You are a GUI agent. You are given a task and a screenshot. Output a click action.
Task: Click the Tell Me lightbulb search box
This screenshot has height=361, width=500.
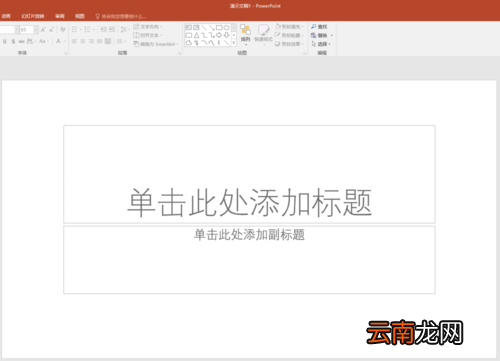(121, 16)
